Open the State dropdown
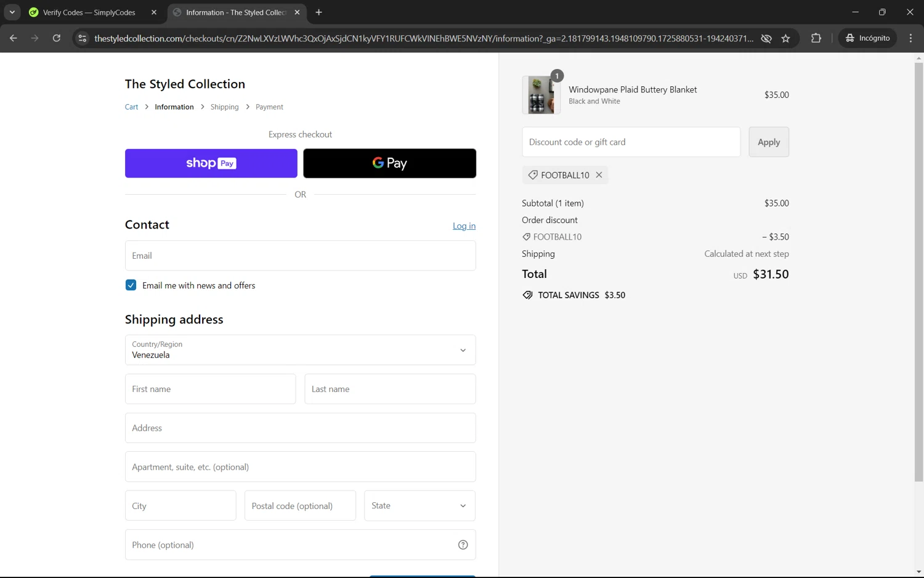 tap(419, 505)
